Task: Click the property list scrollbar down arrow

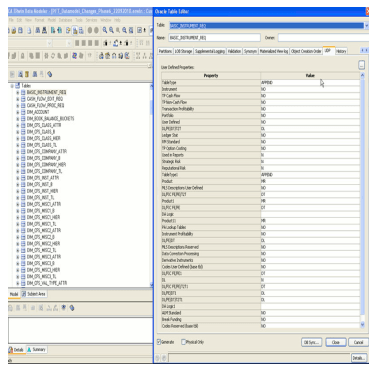Action: click(363, 325)
